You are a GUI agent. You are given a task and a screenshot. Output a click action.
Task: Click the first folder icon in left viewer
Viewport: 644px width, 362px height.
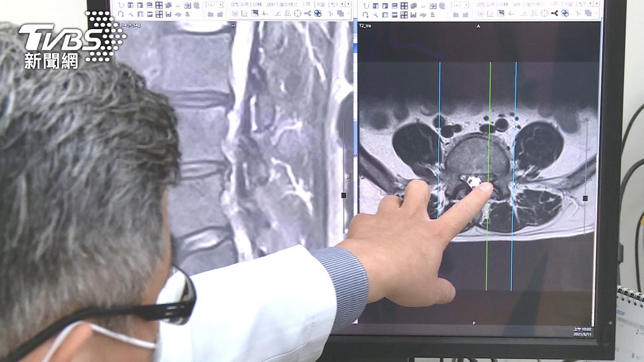(210, 15)
